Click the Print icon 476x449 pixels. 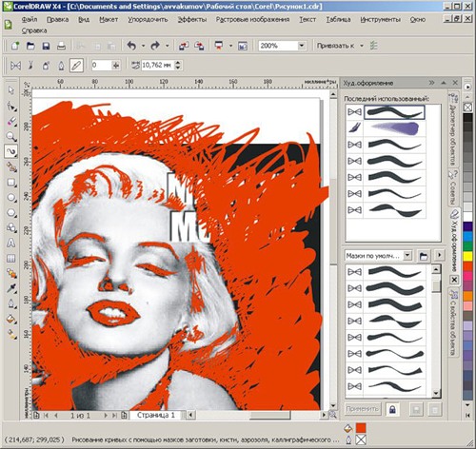pyautogui.click(x=61, y=46)
